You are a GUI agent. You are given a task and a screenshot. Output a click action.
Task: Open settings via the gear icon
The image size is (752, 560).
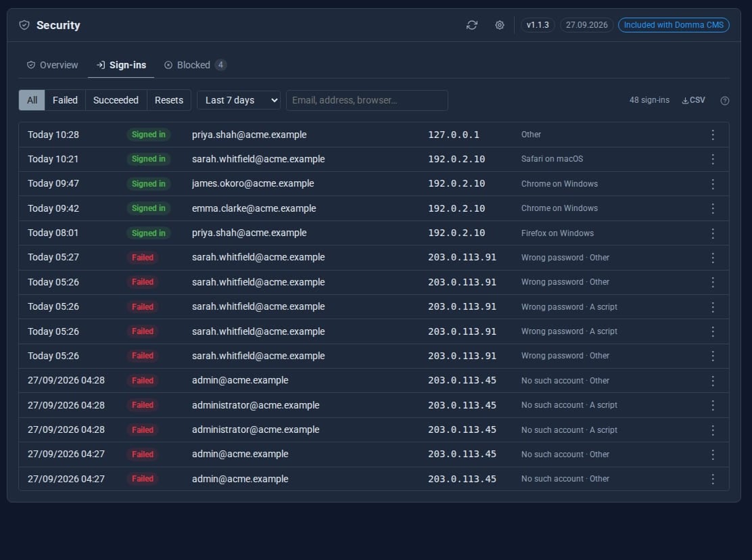(499, 25)
